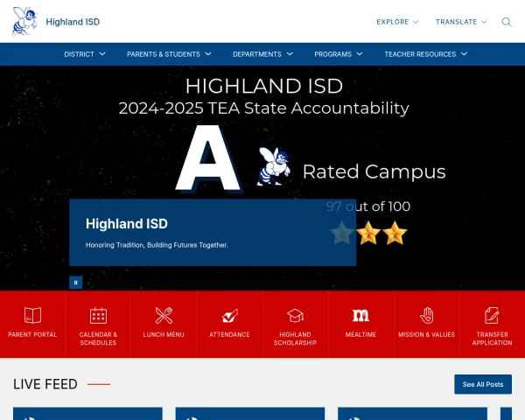
Task: Click the Highland ISD hornet logo
Action: 24,21
